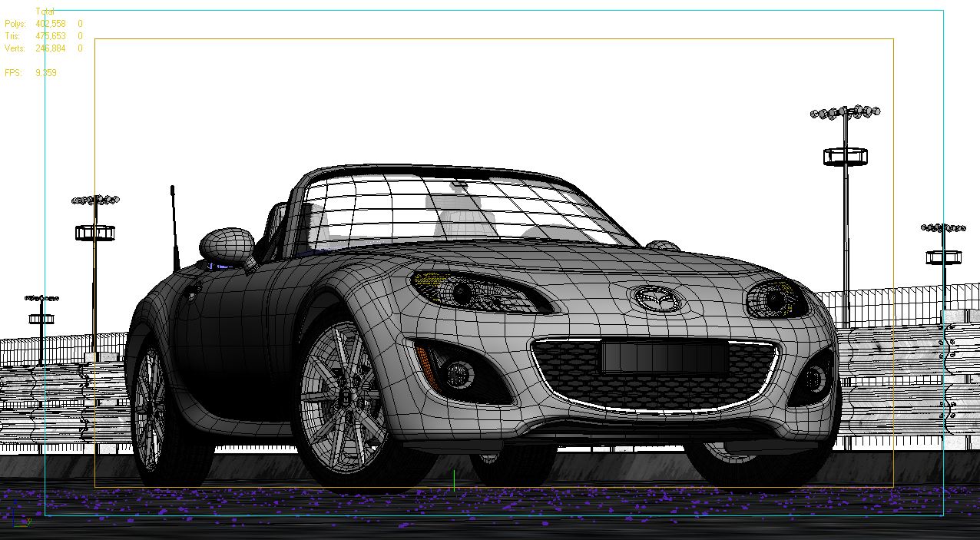Click the vertex count value "246,884"
The image size is (980, 540).
pos(51,48)
